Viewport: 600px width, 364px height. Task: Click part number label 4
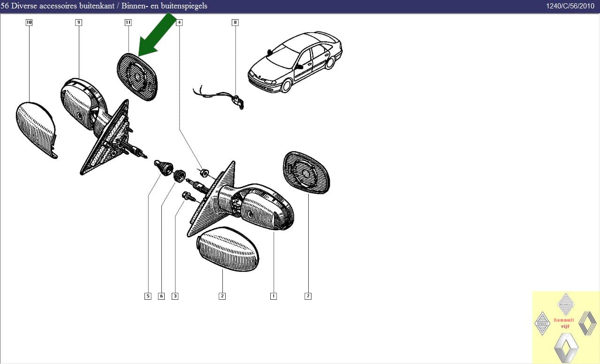pyautogui.click(x=179, y=23)
